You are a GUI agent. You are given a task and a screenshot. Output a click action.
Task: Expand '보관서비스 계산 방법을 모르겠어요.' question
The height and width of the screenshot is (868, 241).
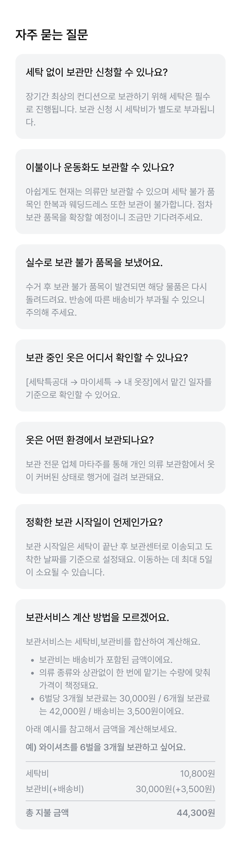click(97, 617)
